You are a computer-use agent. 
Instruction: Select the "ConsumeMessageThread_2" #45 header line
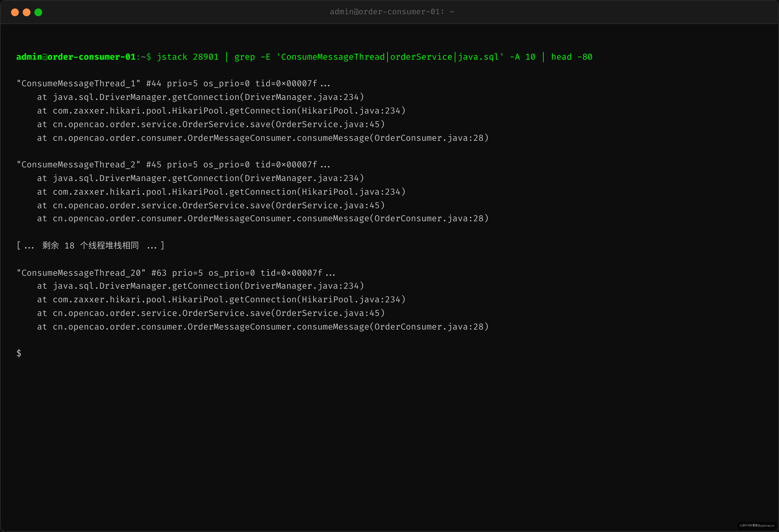[x=173, y=164]
